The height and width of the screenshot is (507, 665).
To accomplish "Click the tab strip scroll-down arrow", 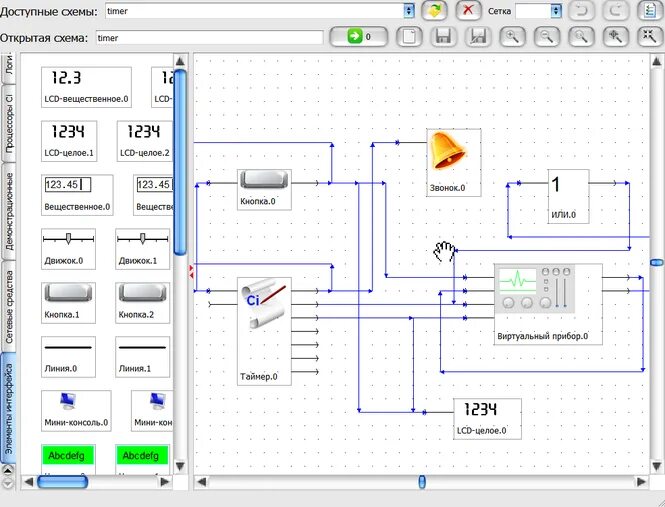I will tap(8, 483).
